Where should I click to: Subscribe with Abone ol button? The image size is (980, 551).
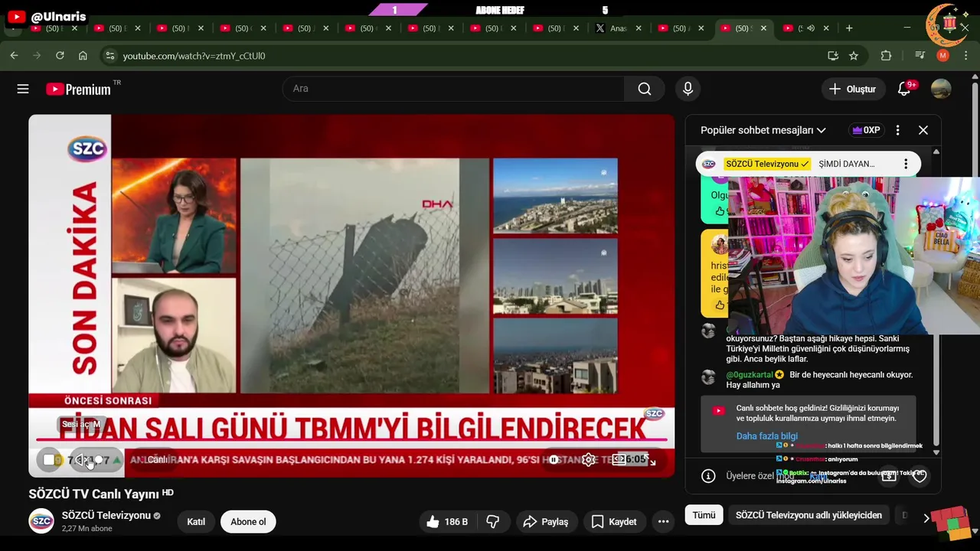pyautogui.click(x=248, y=522)
